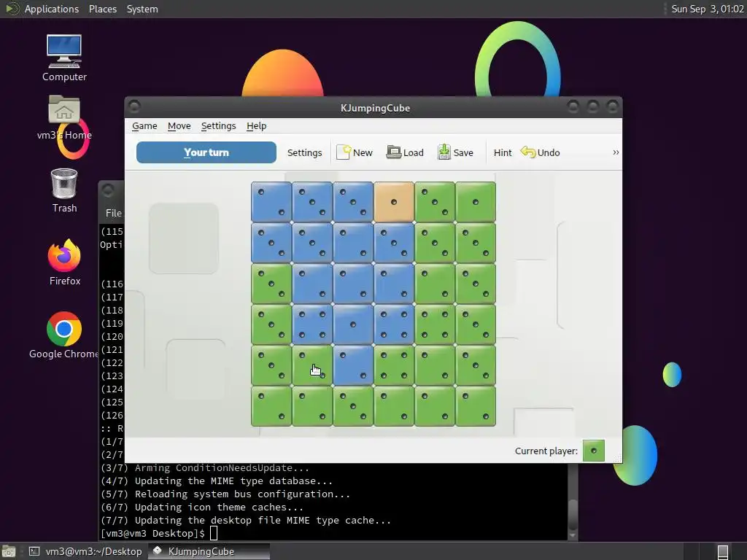This screenshot has width=747, height=560.
Task: Click the bottom-right green corner cube
Action: tap(476, 406)
